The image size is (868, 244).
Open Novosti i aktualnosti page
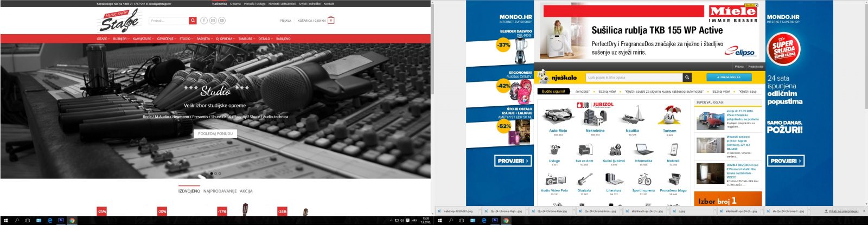(282, 4)
